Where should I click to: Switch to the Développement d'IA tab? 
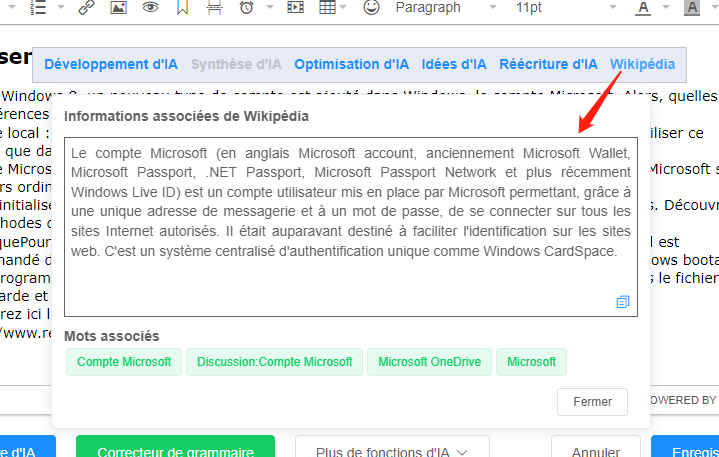tap(111, 64)
